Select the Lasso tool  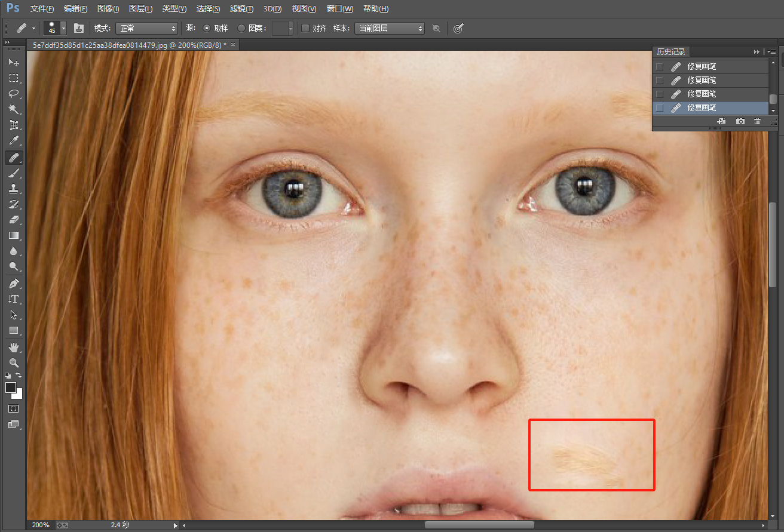coord(14,94)
